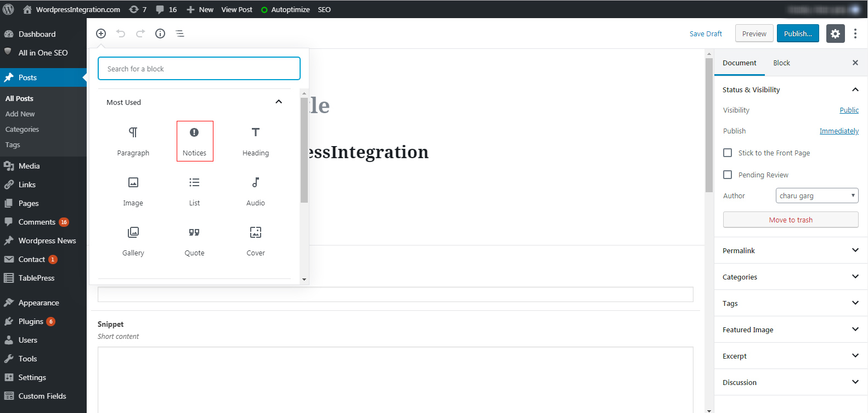
Task: Insert a Paragraph block
Action: coord(133,141)
